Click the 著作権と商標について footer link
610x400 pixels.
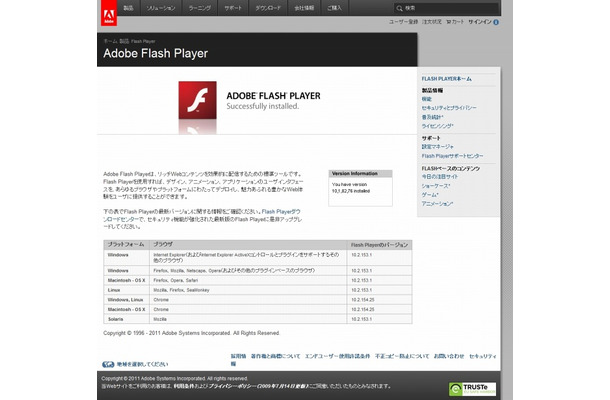tap(275, 356)
